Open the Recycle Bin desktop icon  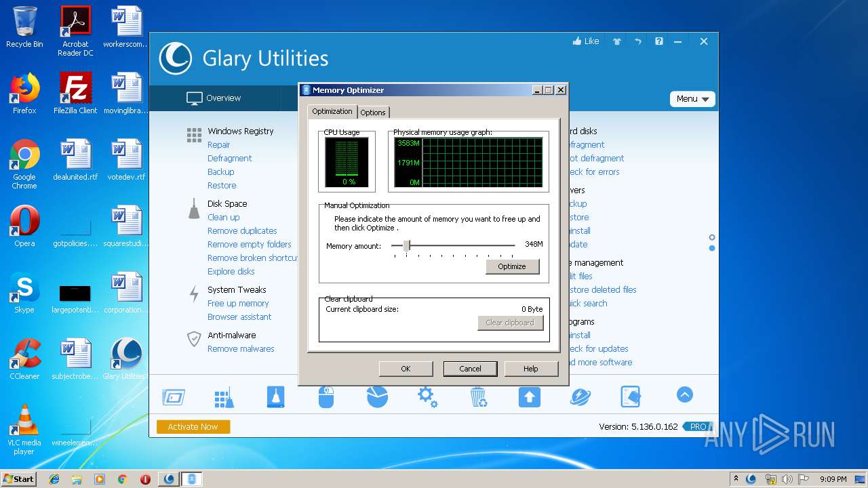(x=24, y=27)
